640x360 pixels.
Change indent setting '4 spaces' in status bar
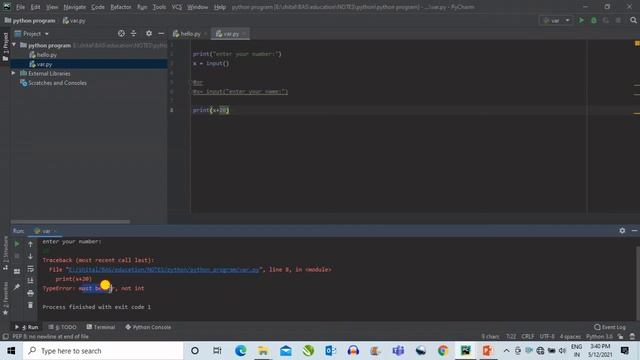coord(570,336)
